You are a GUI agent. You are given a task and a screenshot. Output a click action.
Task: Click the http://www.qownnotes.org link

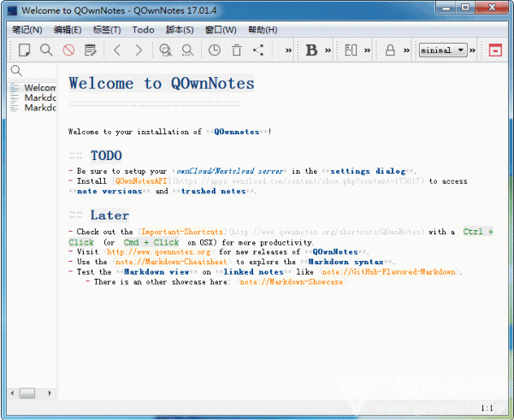click(158, 252)
